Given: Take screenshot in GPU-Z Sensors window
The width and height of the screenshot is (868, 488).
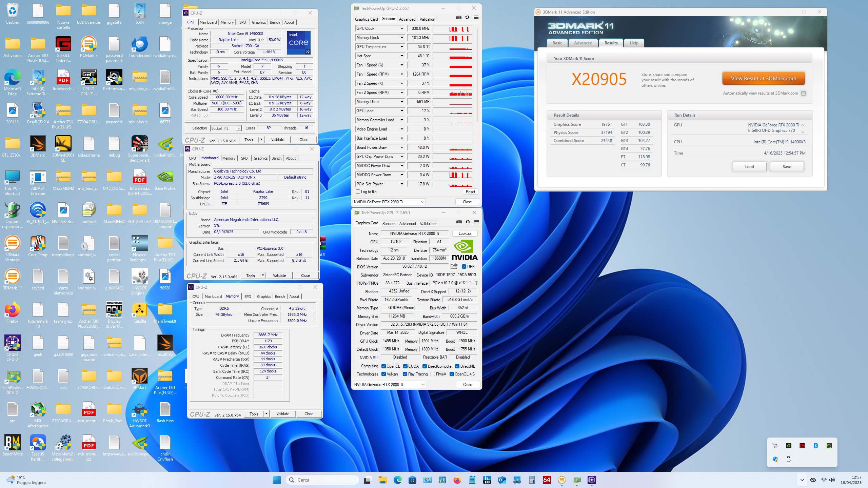Looking at the screenshot, I should [x=458, y=18].
